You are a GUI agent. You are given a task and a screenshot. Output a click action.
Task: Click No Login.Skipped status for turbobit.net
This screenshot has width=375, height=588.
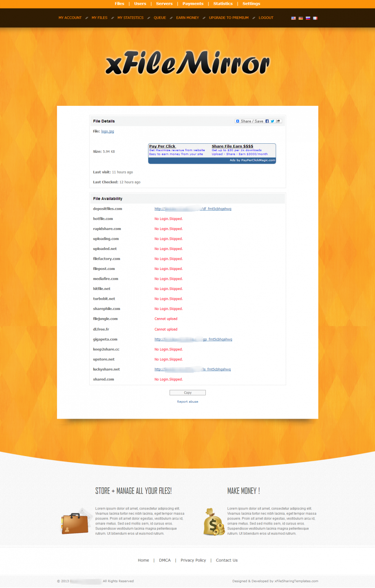[x=168, y=299]
